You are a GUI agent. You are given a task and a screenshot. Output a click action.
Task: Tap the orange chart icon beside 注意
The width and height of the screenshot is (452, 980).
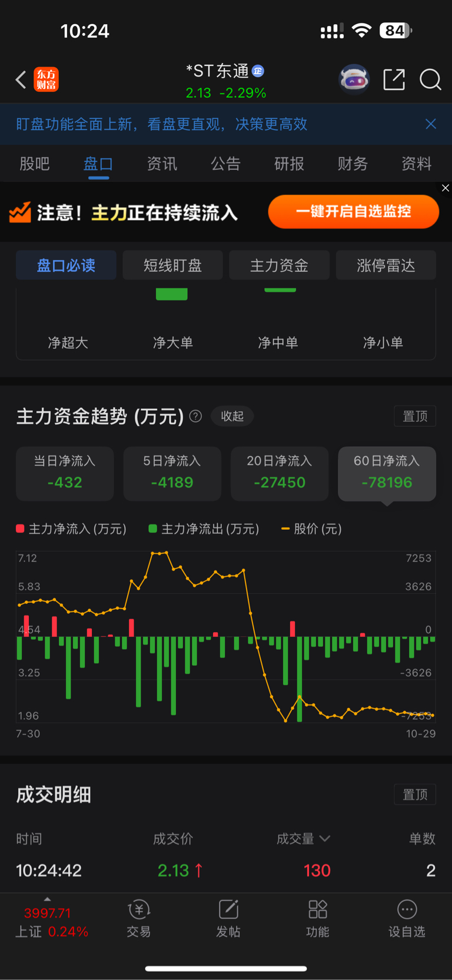point(20,212)
